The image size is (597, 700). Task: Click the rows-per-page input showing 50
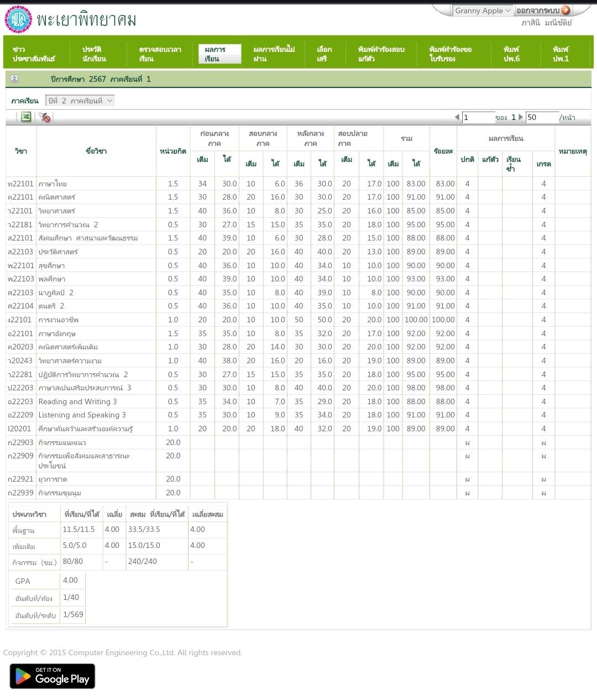click(542, 117)
